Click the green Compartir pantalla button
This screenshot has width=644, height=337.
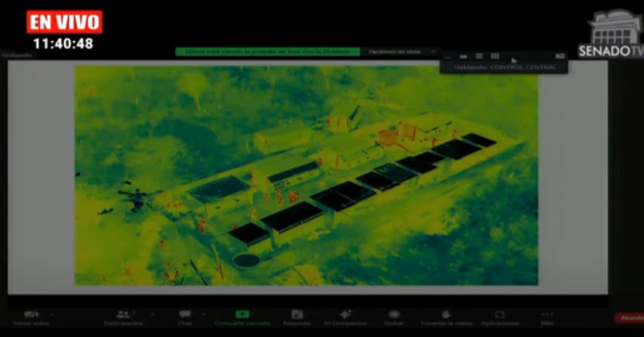click(242, 318)
